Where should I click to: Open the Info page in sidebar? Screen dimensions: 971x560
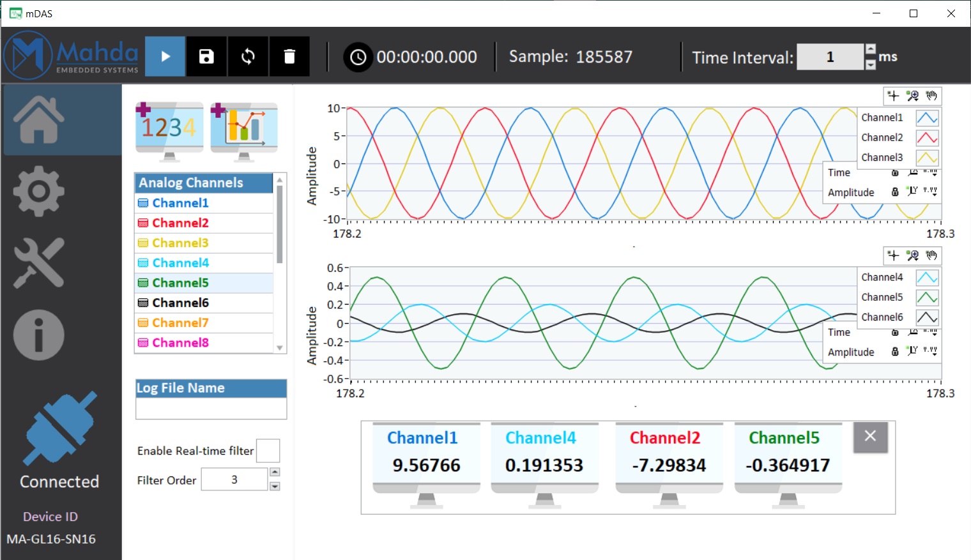(39, 335)
